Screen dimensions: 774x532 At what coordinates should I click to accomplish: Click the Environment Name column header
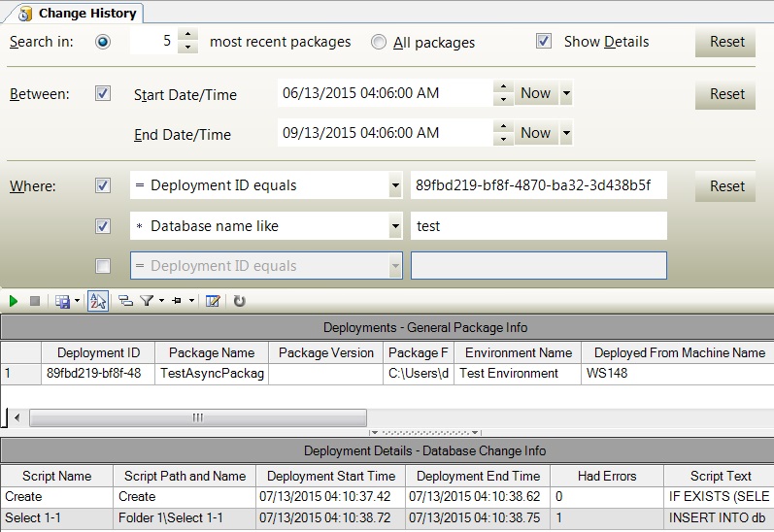(518, 352)
